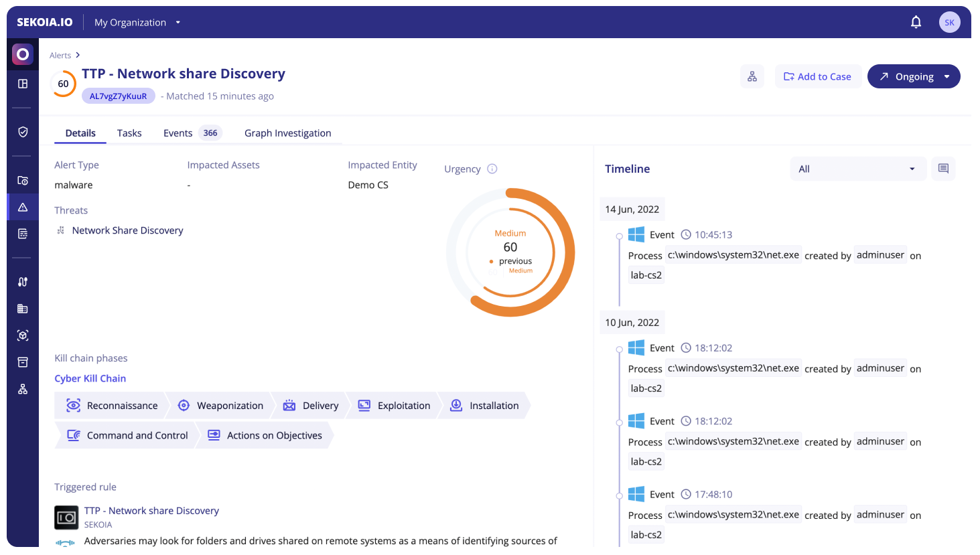Image resolution: width=980 pixels, height=555 pixels.
Task: Open the SK user avatar menu
Action: [x=949, y=22]
